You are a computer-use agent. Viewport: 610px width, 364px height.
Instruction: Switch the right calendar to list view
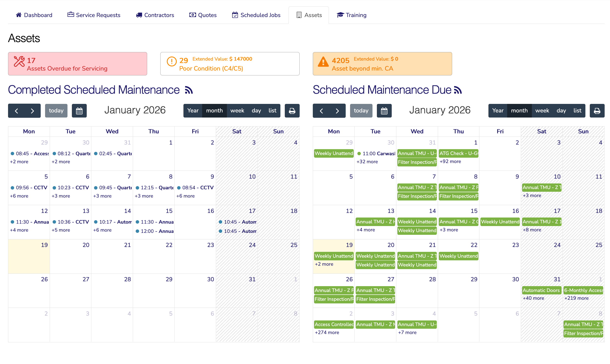pos(577,111)
